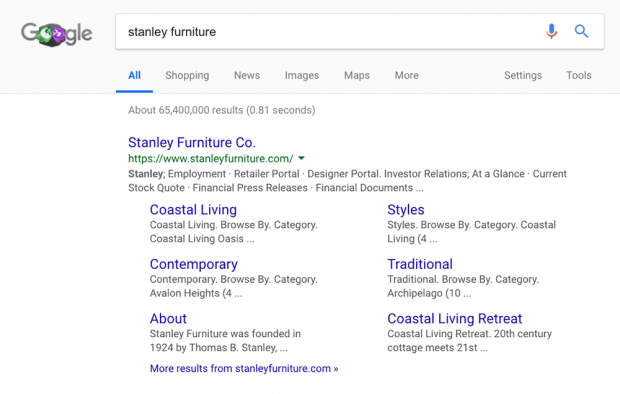The height and width of the screenshot is (394, 620).
Task: Open the About sitelink
Action: (168, 319)
